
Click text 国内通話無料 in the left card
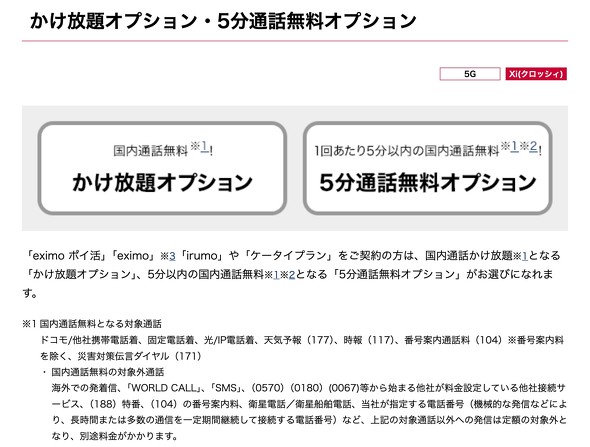click(151, 151)
